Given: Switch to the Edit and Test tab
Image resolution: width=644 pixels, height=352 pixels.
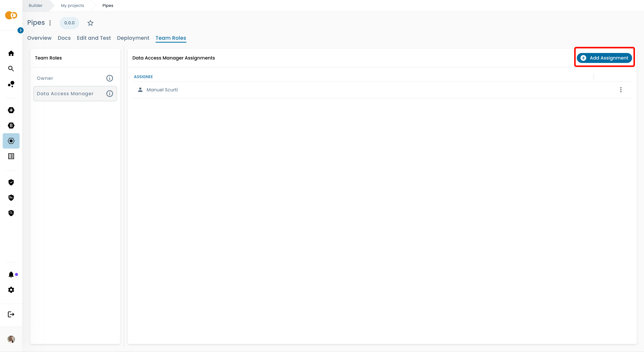Looking at the screenshot, I should 94,38.
